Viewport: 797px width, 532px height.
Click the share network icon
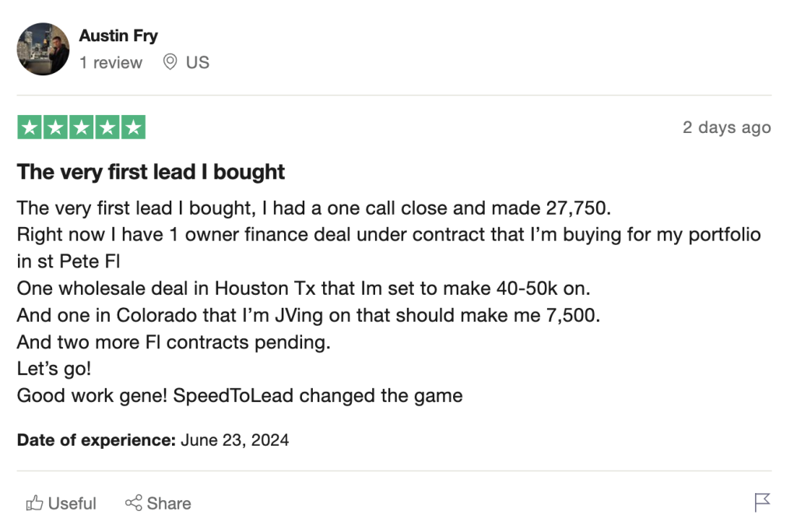tap(134, 503)
